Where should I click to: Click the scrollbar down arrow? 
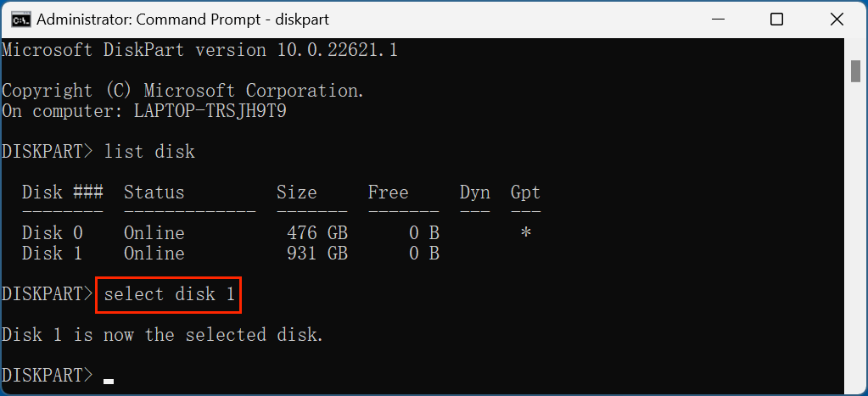857,382
